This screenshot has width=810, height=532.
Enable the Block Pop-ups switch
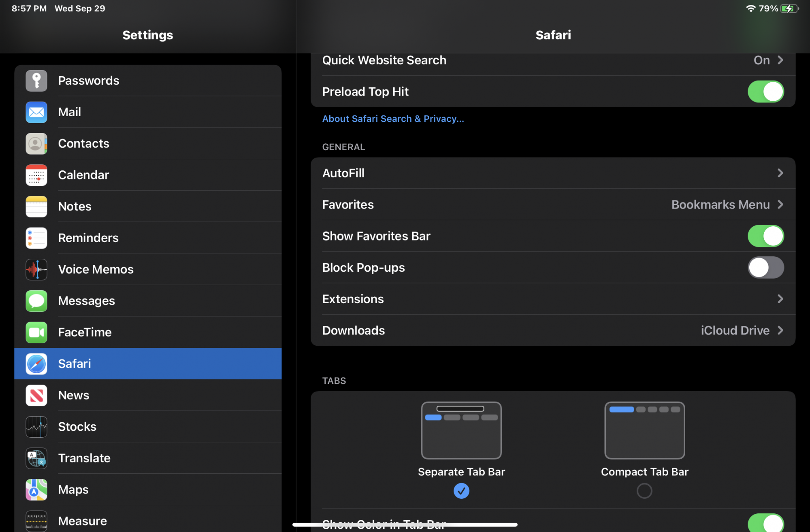tap(765, 268)
